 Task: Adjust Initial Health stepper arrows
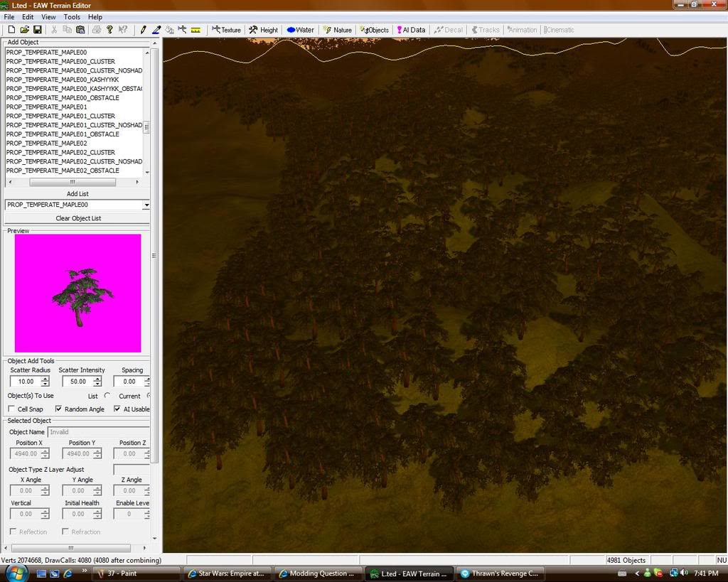[x=97, y=514]
